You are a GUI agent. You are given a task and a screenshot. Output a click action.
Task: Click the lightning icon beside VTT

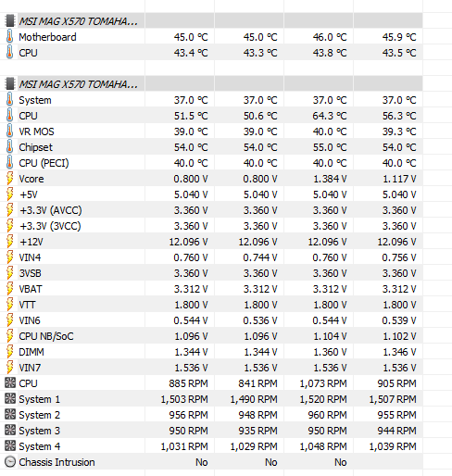[10, 305]
